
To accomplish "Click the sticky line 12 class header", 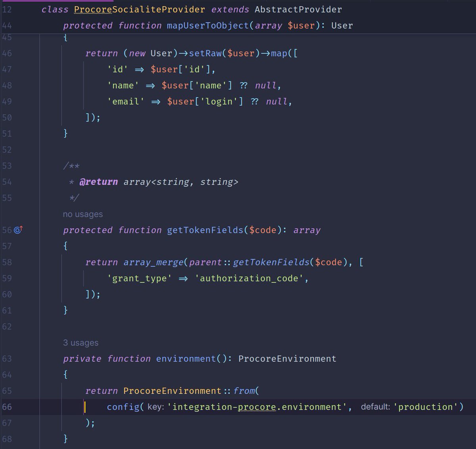I will [x=238, y=9].
